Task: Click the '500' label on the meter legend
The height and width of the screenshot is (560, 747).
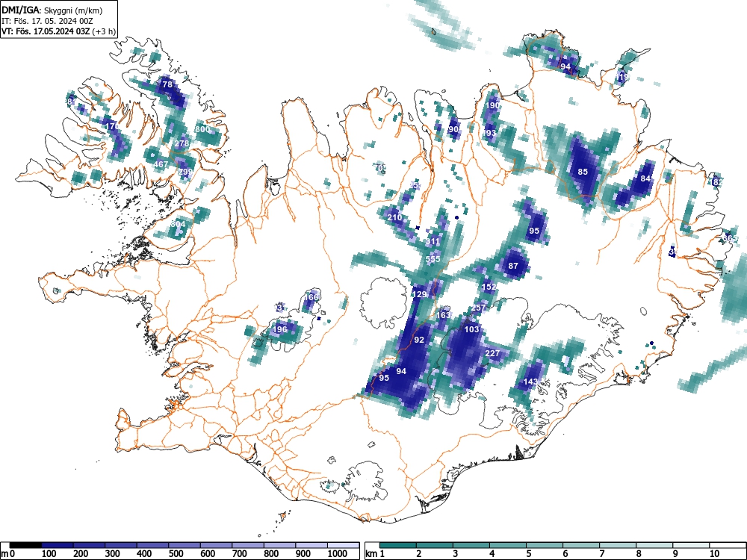Action: click(x=176, y=554)
